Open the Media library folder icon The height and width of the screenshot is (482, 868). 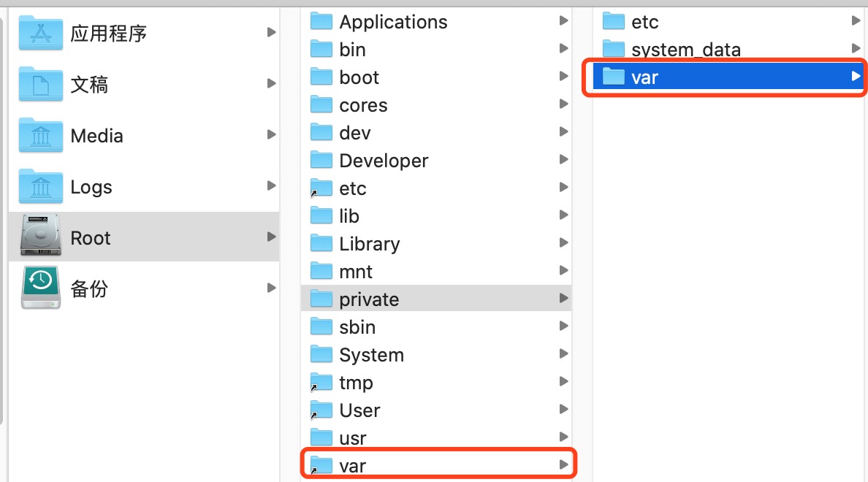40,135
